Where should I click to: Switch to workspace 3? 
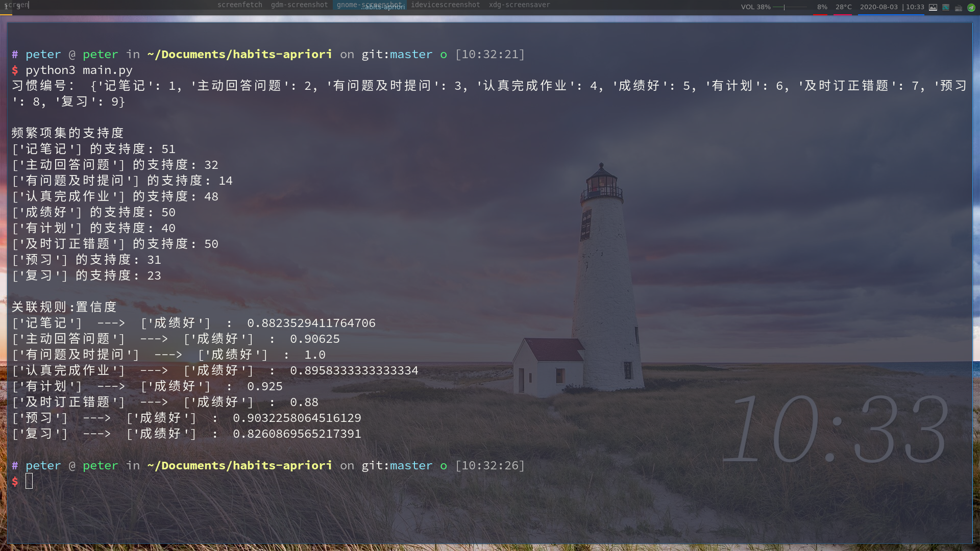pyautogui.click(x=18, y=7)
